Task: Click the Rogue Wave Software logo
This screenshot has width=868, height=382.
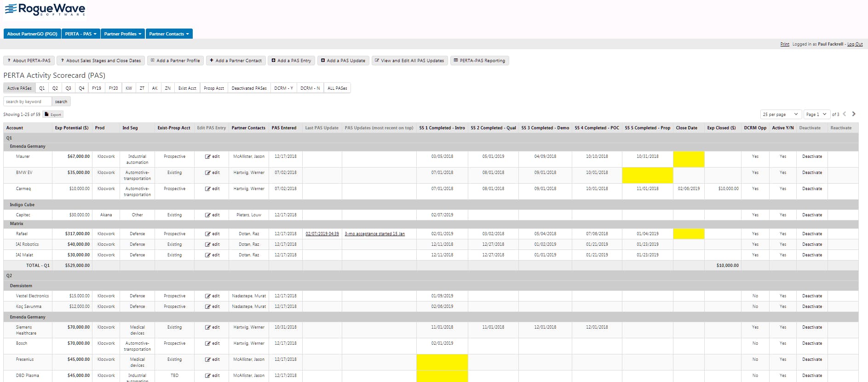Action: coord(45,9)
